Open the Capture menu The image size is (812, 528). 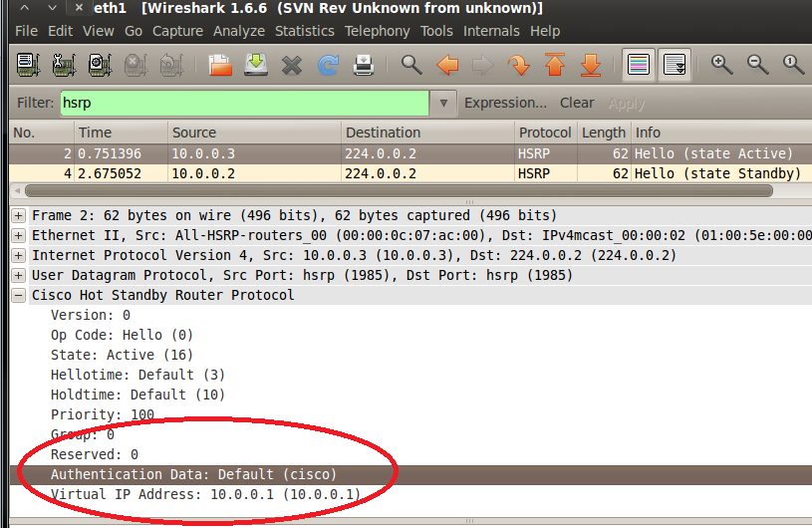click(177, 31)
